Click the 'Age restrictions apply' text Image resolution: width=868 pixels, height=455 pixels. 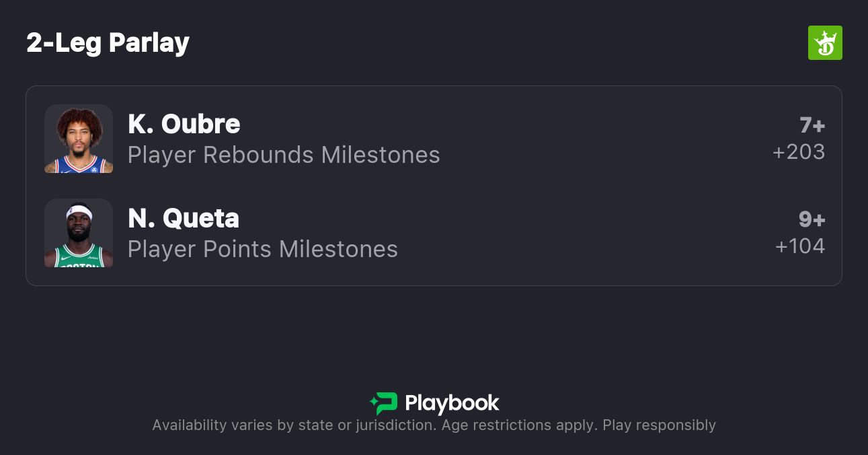click(518, 425)
